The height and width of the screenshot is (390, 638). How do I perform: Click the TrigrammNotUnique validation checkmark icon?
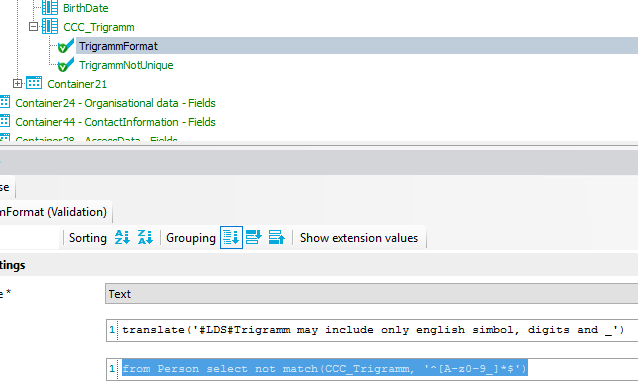coord(66,65)
